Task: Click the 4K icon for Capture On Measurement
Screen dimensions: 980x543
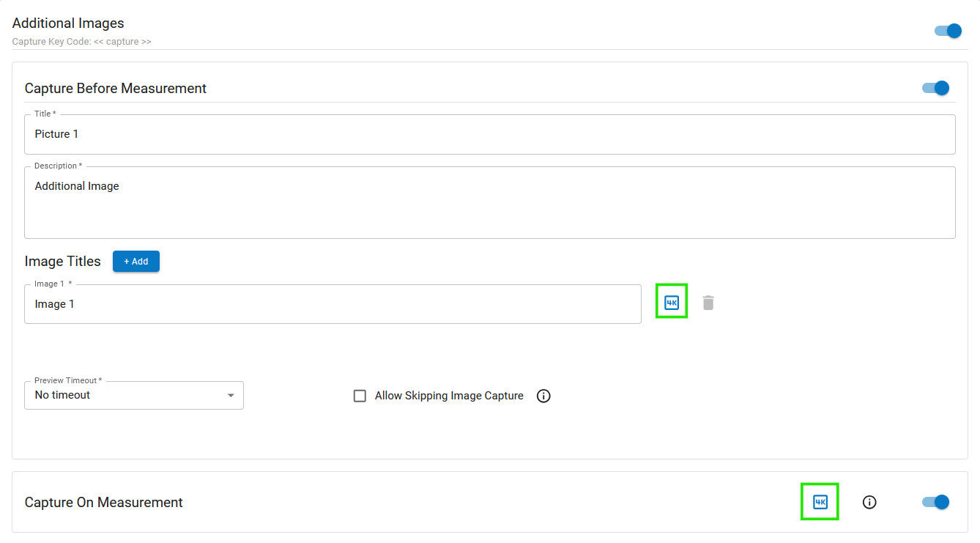Action: tap(820, 502)
